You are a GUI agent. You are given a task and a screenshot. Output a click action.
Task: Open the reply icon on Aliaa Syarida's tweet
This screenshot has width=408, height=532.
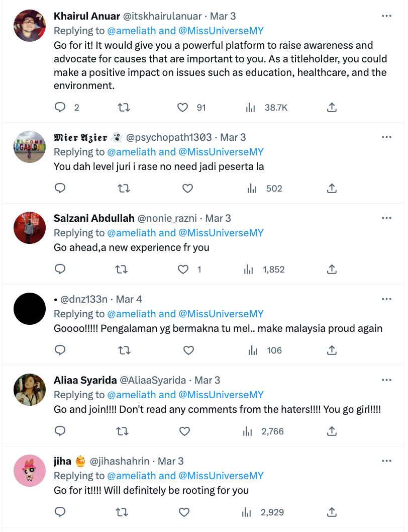click(x=60, y=431)
